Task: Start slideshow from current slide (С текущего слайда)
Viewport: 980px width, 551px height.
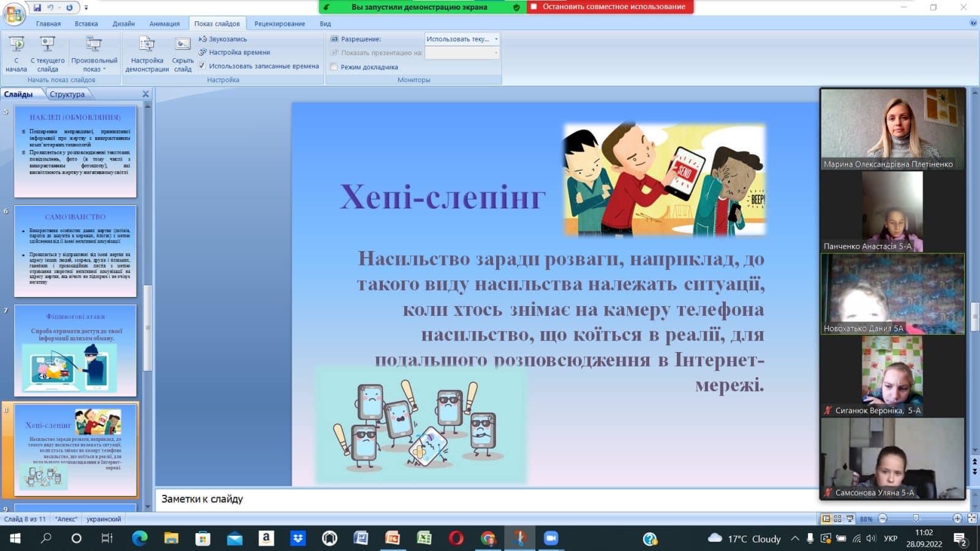Action: (47, 54)
